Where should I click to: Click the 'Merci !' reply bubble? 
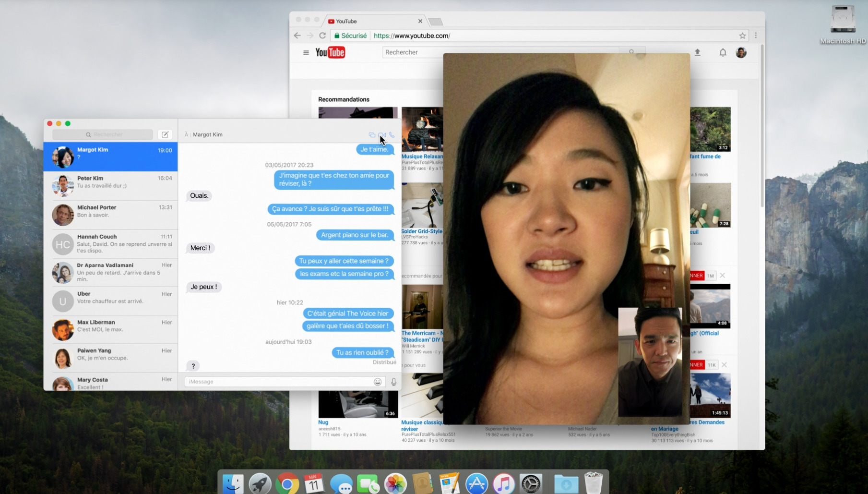[x=200, y=248]
